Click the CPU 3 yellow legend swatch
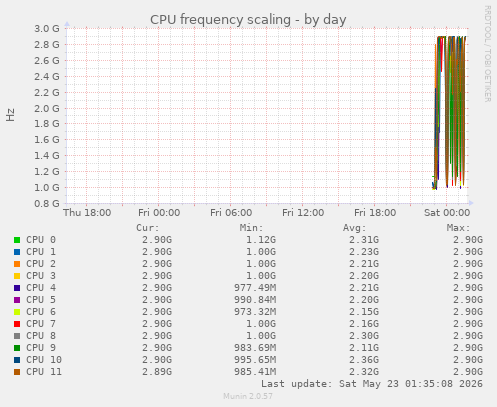The height and width of the screenshot is (407, 497). (17, 276)
